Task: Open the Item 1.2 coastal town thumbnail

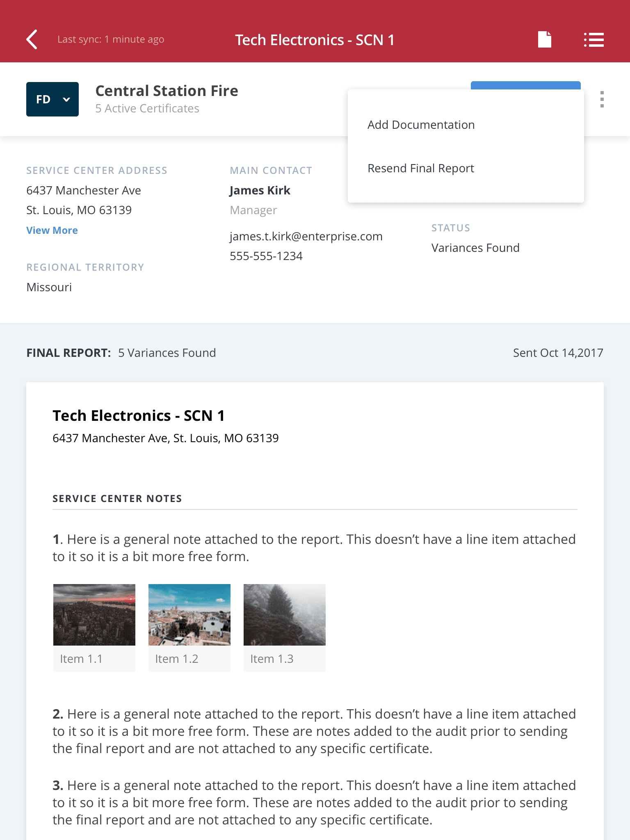Action: coord(189,614)
